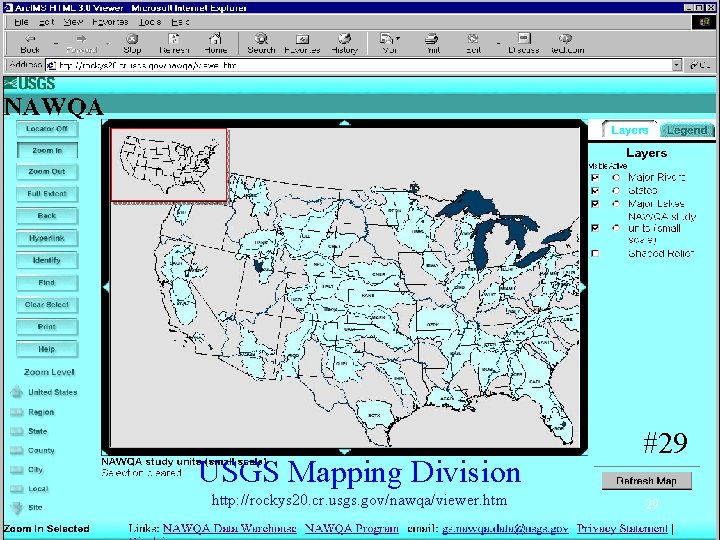Screen dimensions: 720x540
Task: Pan map west with left arrow
Action: (106, 287)
